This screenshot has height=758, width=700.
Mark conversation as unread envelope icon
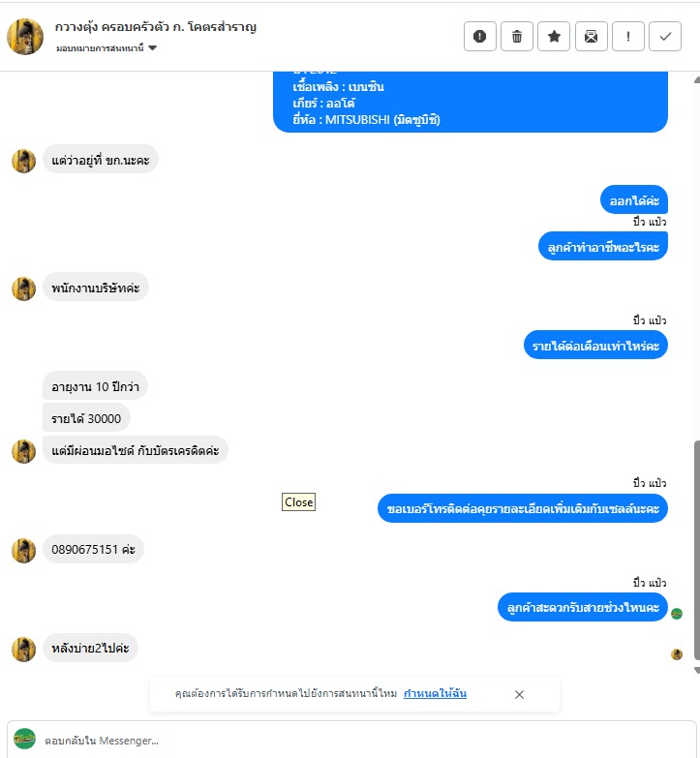(591, 36)
